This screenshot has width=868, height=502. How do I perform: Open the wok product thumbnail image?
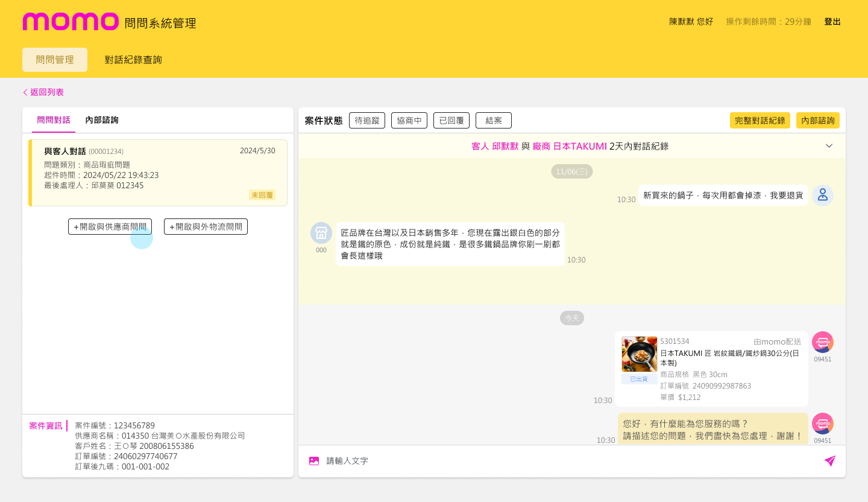pos(640,354)
